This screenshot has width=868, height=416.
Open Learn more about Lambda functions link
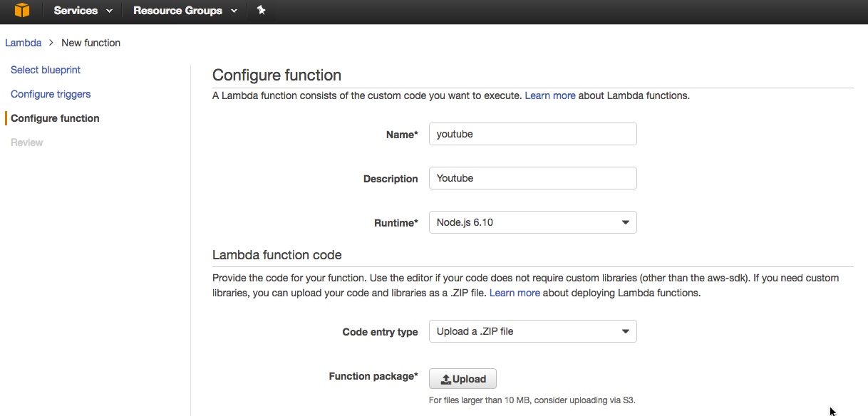[549, 95]
